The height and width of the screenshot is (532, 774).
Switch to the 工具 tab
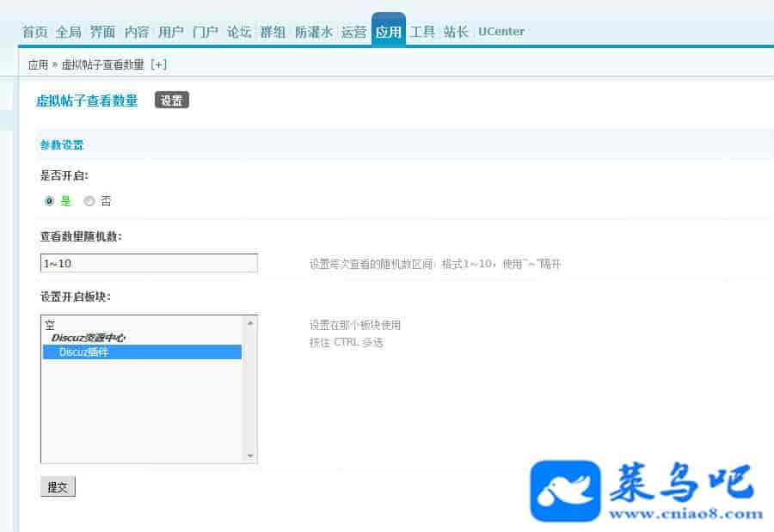tap(422, 32)
